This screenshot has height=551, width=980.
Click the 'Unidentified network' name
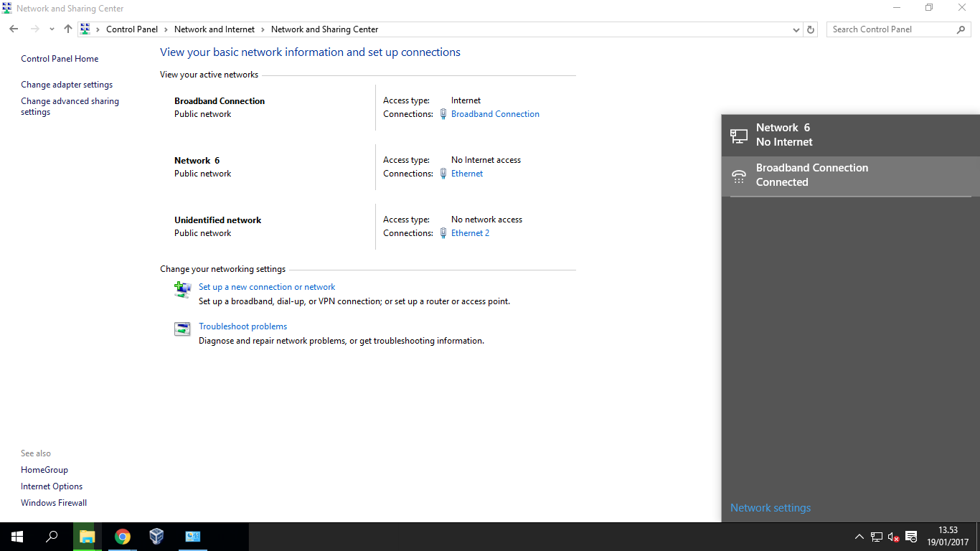pyautogui.click(x=217, y=220)
